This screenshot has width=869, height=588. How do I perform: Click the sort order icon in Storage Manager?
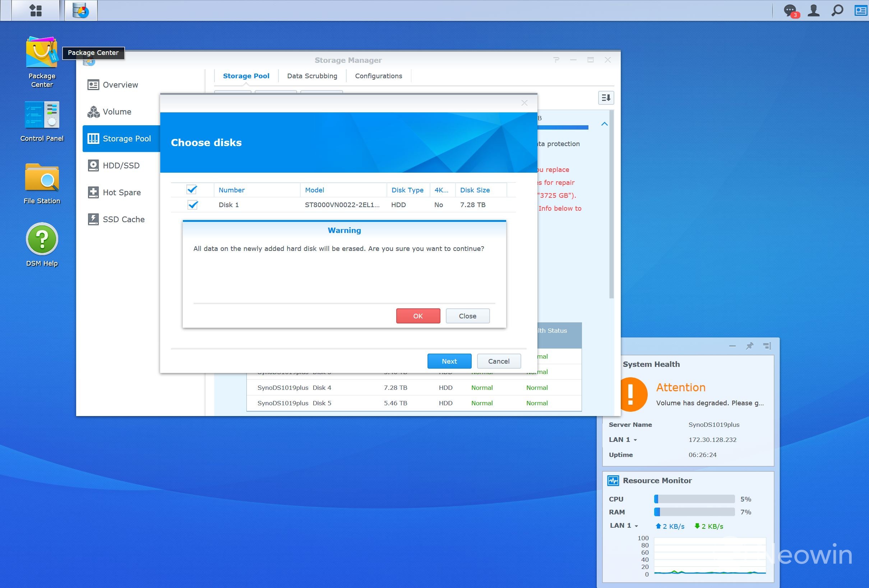pos(606,98)
